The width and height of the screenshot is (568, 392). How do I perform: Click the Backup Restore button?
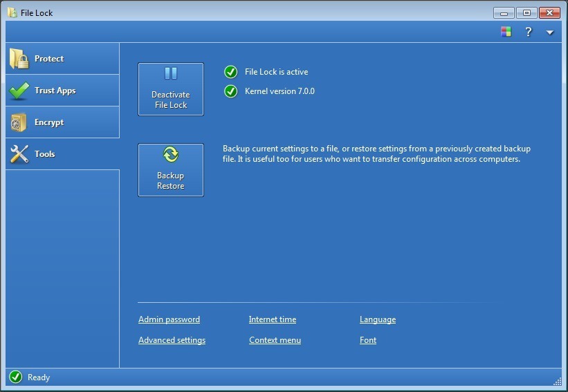pos(171,170)
